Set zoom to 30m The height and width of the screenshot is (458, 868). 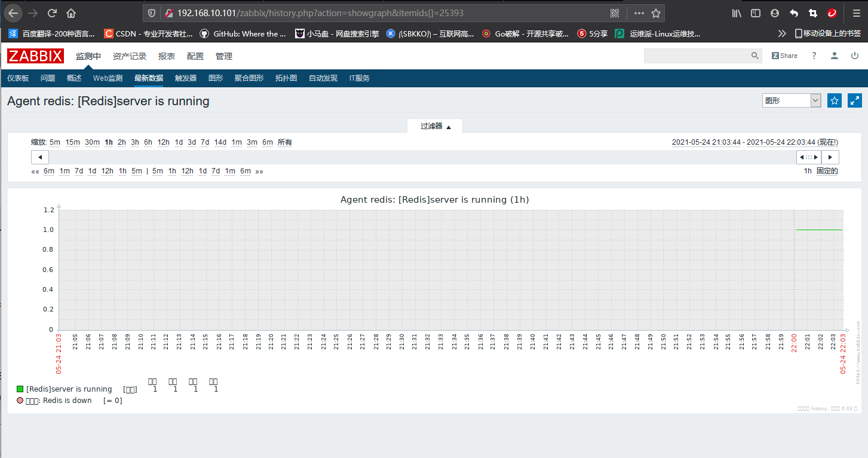pos(92,142)
